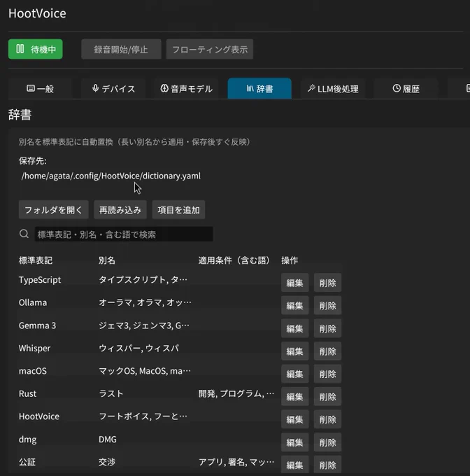Click the Whisper cell

click(34, 348)
